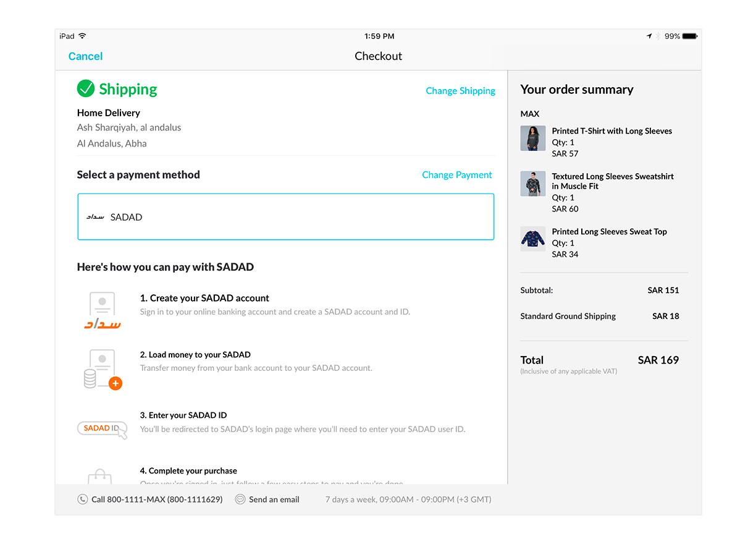Click the SADAD ID magnifier icon
This screenshot has height=544, width=756.
[x=102, y=428]
